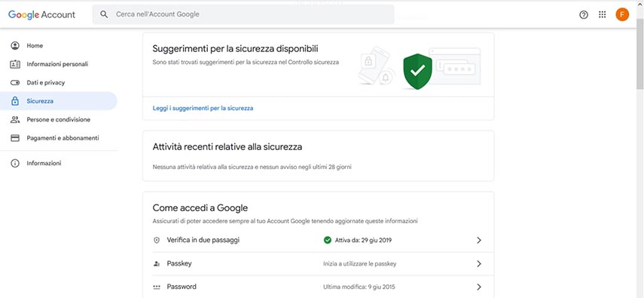This screenshot has width=644, height=298.
Task: Click the Assicurati di poter accedere sempre description
Action: [x=285, y=221]
